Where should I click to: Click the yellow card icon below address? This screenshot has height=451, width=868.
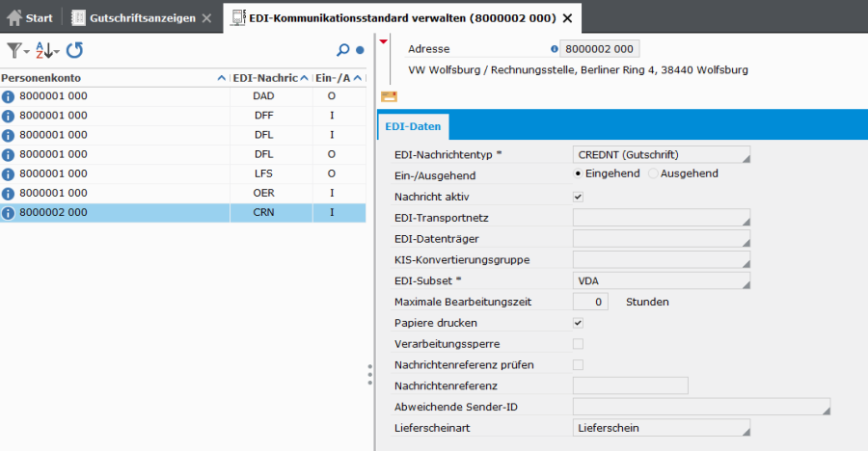(390, 95)
